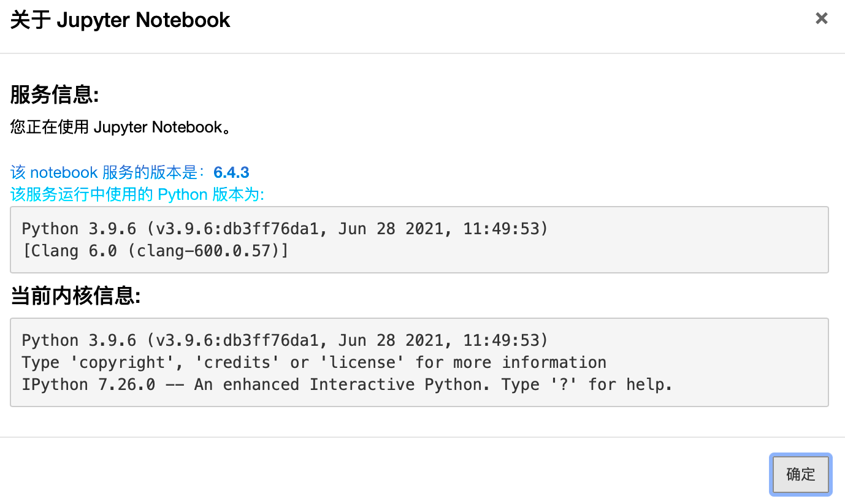Click 'for more information' in kernel info
Screen dimensions: 845x504
[x=511, y=363]
